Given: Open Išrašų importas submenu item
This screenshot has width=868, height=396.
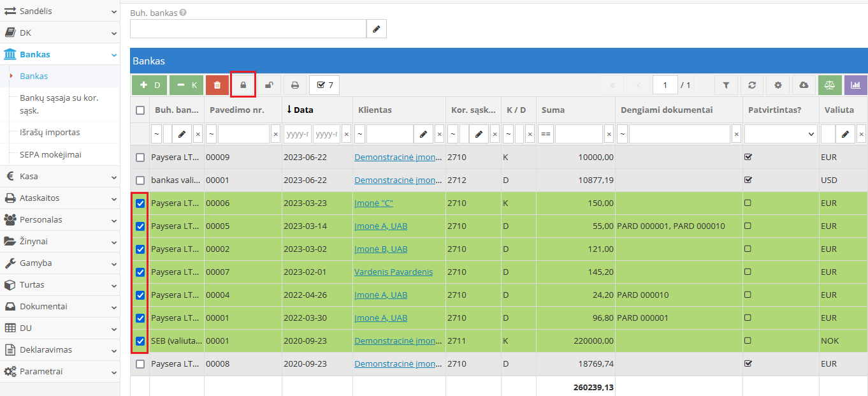Looking at the screenshot, I should coord(50,133).
